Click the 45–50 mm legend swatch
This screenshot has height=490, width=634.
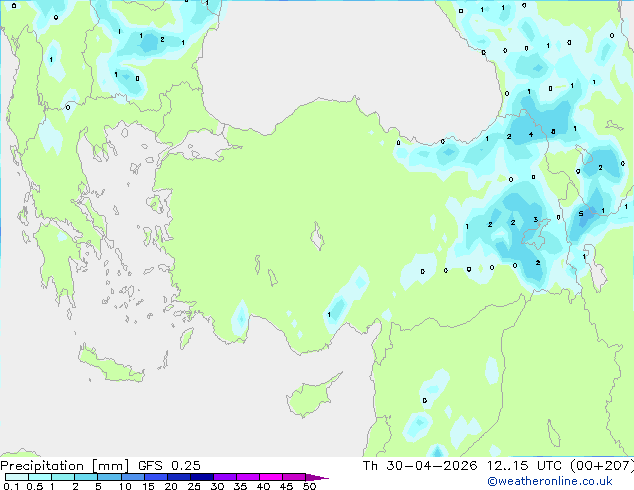pos(294,477)
